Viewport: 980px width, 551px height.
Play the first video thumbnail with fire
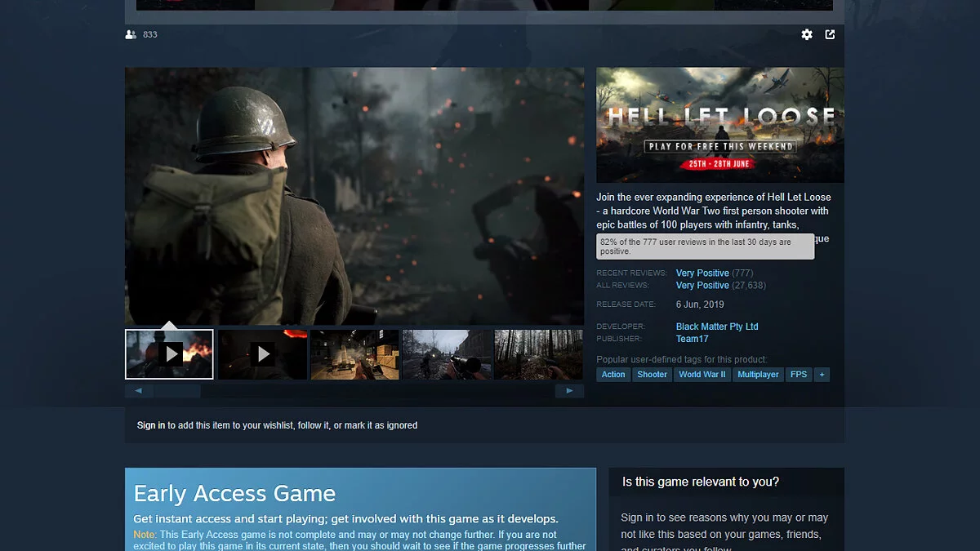169,354
